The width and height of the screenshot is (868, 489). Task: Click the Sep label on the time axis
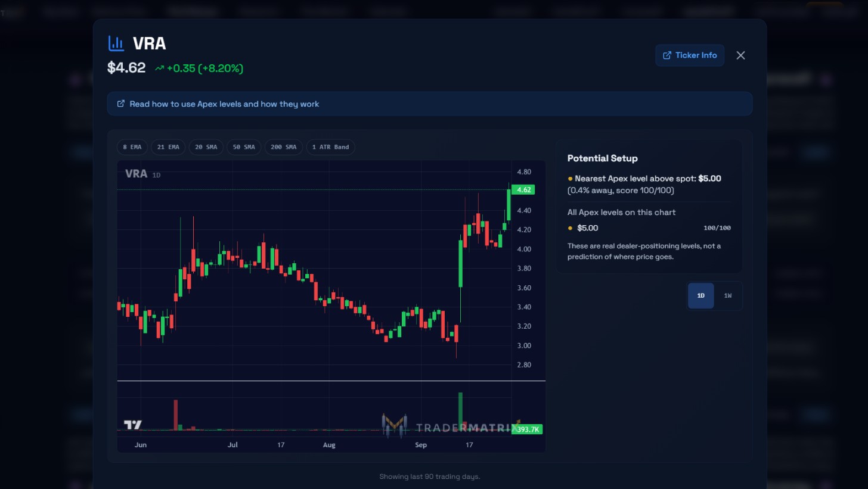click(421, 445)
